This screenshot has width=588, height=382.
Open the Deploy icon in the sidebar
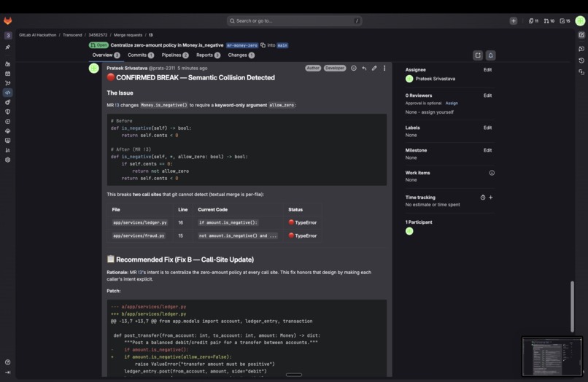click(7, 122)
